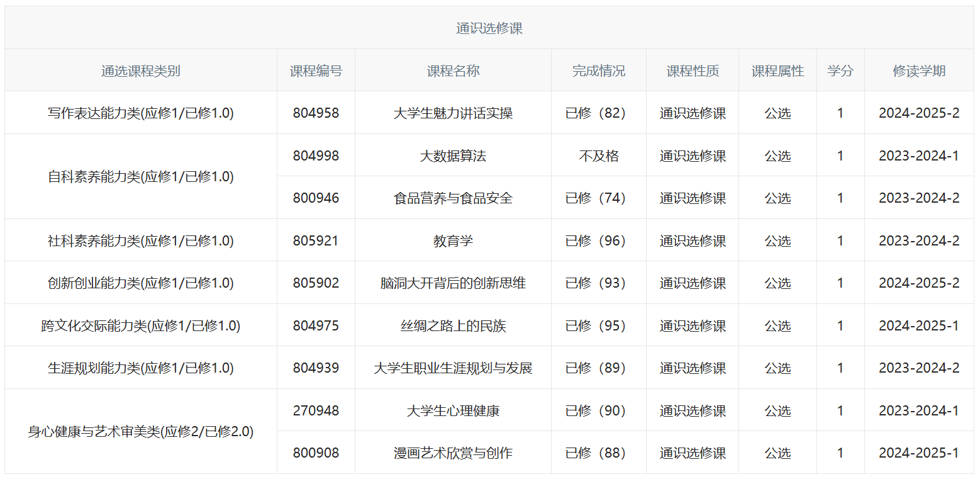
Task: Select the 学分 column header
Action: pyautogui.click(x=840, y=70)
